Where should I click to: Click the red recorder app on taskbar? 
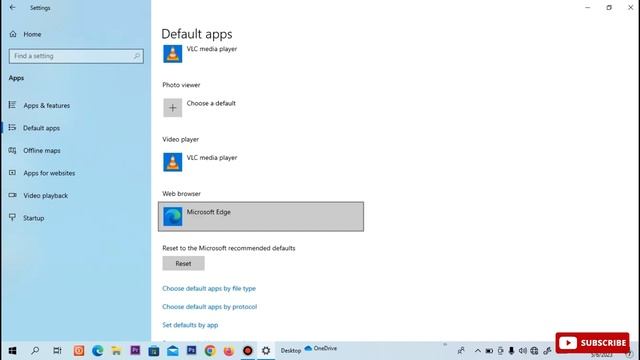248,351
